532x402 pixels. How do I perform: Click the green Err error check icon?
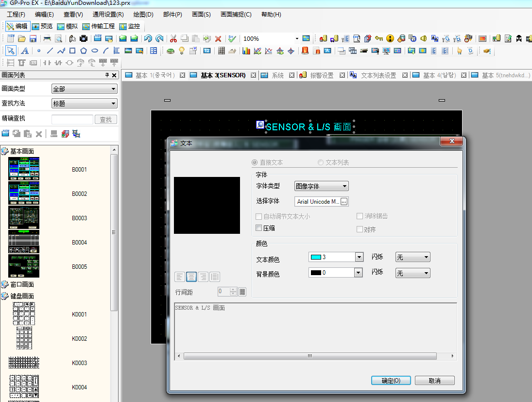[232, 38]
